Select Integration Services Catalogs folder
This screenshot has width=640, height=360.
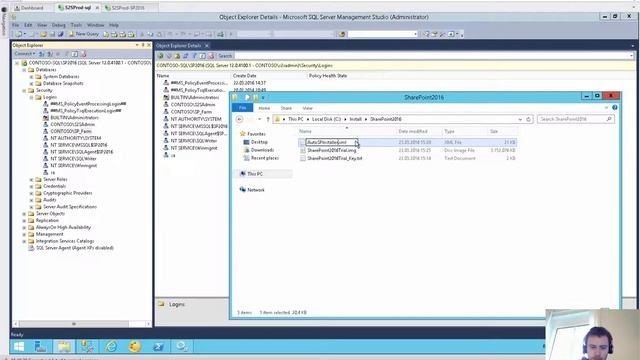[x=65, y=241]
